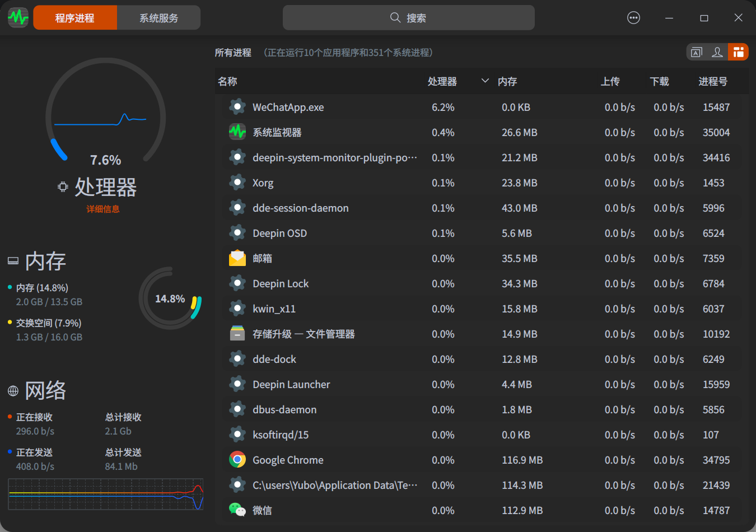This screenshot has height=532, width=756.
Task: Open the main menu ellipsis button
Action: coord(633,18)
